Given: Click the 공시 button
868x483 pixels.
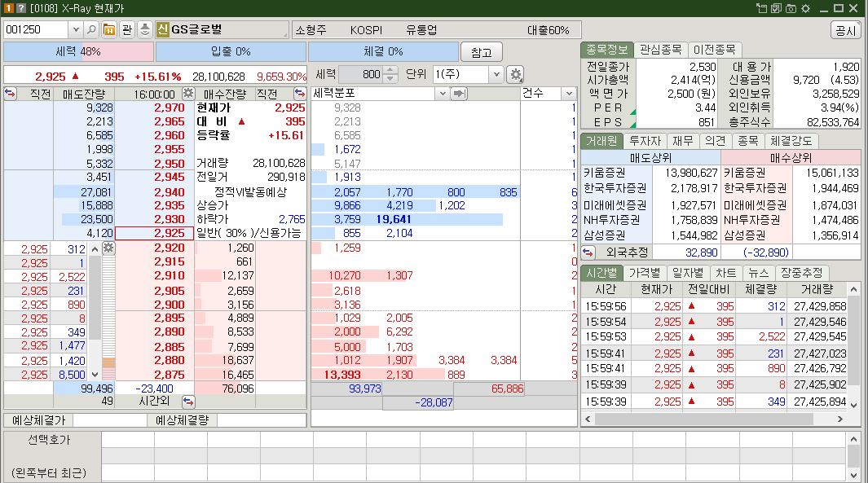Looking at the screenshot, I should [844, 30].
